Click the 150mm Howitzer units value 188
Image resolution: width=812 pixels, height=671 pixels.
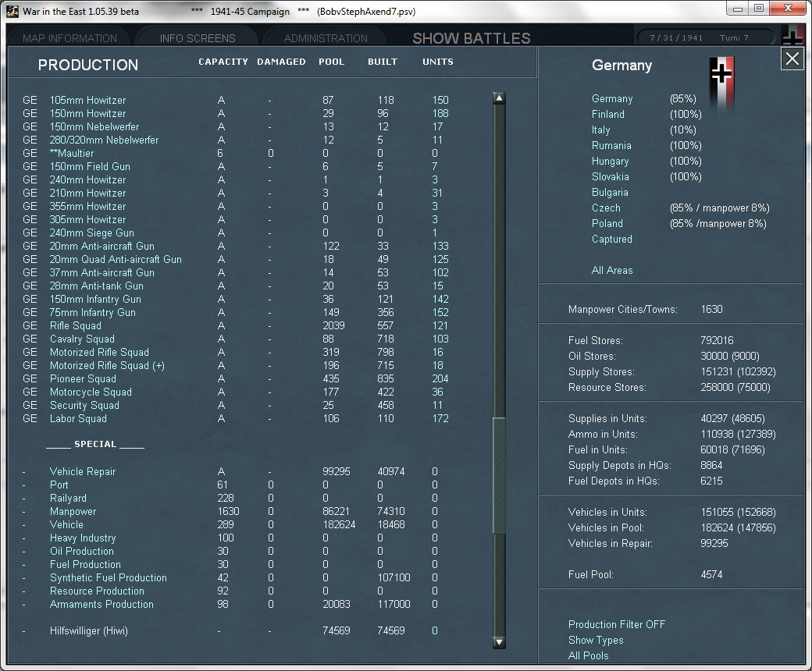(440, 113)
